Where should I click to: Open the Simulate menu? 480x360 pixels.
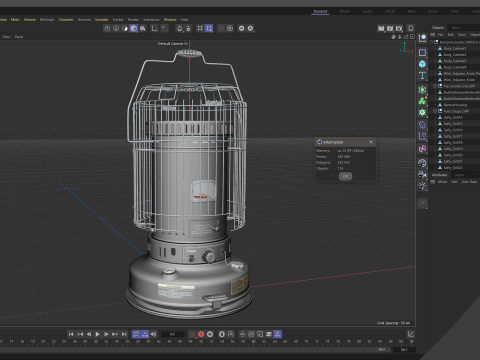[101, 20]
